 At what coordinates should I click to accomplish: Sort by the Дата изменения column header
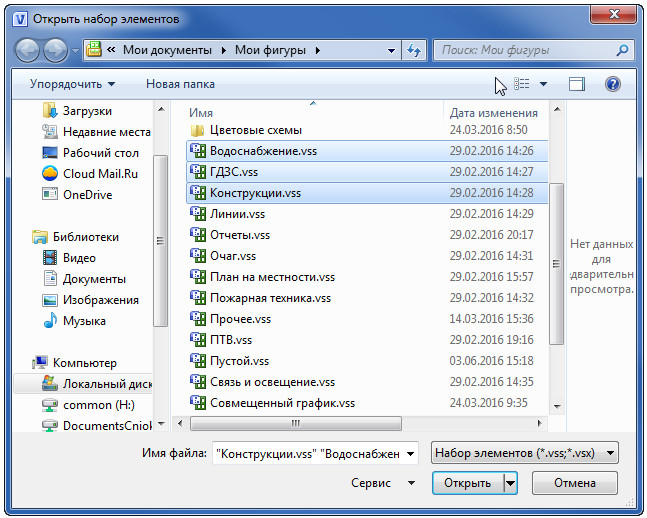[494, 113]
